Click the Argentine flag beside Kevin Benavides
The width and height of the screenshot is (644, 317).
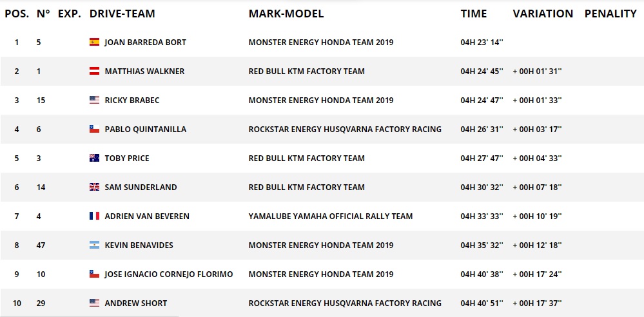pos(95,245)
